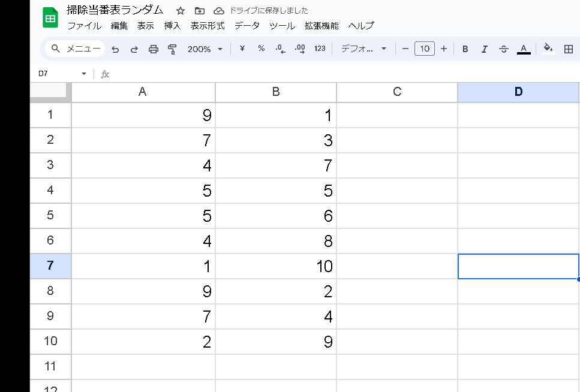Click the borders grid icon

[x=569, y=49]
